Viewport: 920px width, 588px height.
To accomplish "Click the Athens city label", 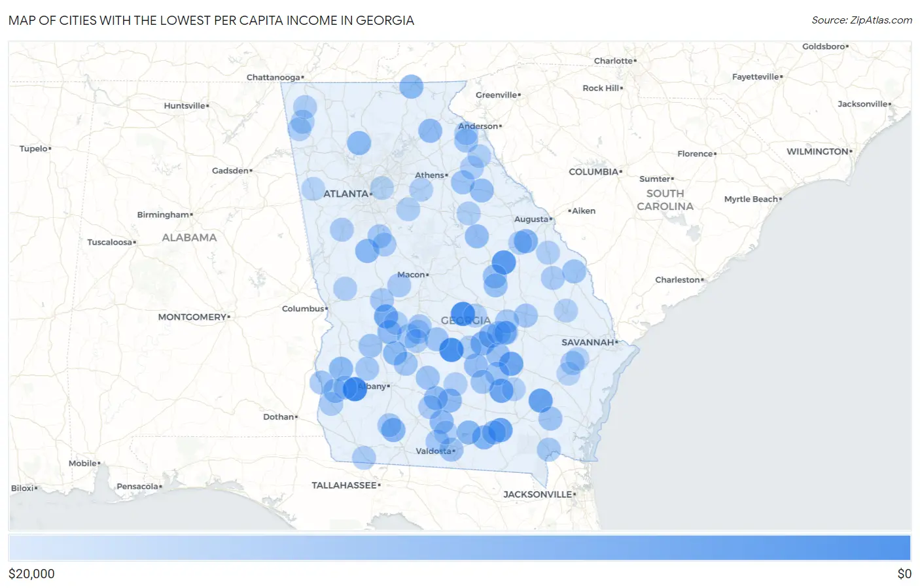I will point(430,175).
